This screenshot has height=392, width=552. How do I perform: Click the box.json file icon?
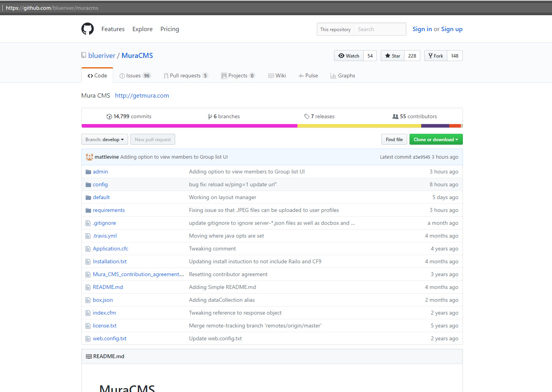click(x=88, y=300)
